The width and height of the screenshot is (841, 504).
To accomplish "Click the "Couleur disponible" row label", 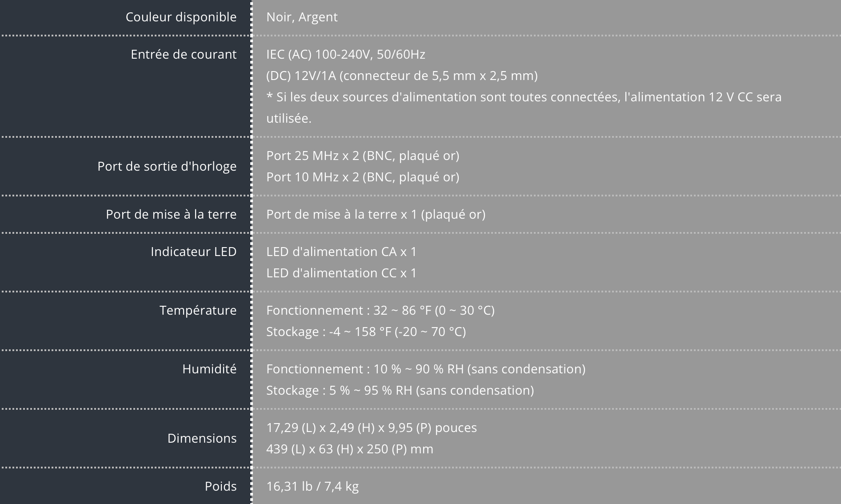I will pyautogui.click(x=181, y=17).
